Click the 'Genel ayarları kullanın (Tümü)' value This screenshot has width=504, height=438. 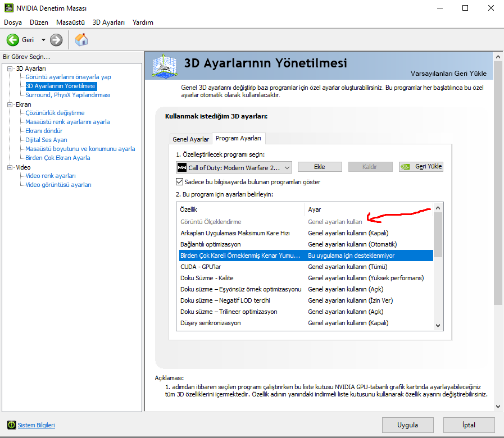tap(347, 267)
